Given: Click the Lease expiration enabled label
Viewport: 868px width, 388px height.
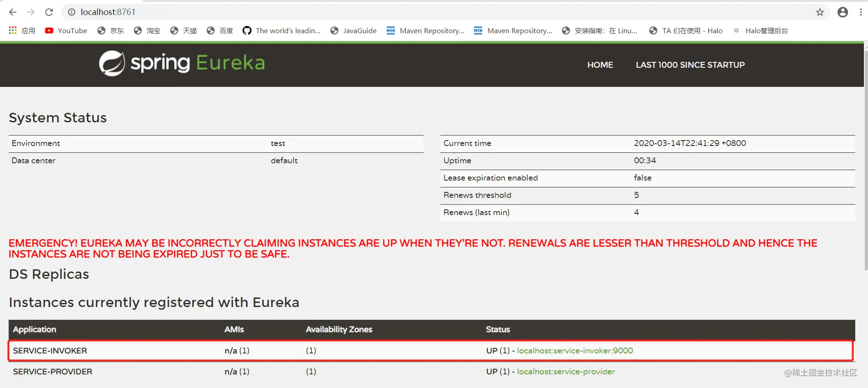Looking at the screenshot, I should 490,178.
